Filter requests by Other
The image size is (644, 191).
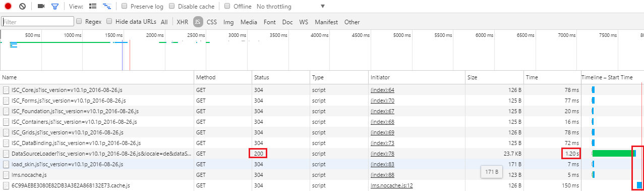click(x=352, y=22)
